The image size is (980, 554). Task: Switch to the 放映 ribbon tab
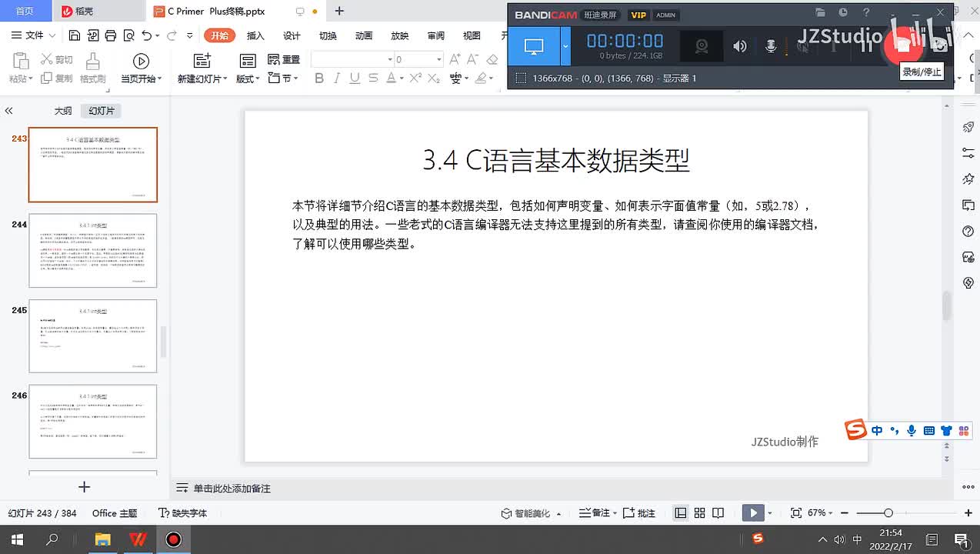point(400,35)
